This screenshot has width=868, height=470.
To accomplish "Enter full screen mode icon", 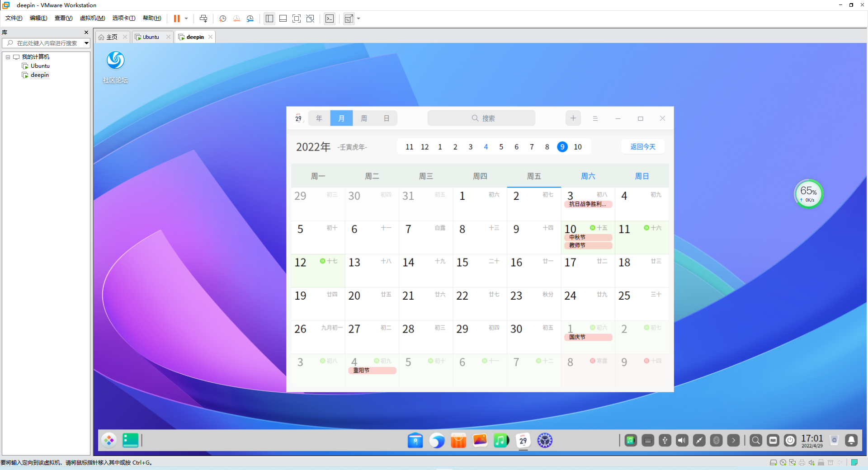I will [x=297, y=19].
